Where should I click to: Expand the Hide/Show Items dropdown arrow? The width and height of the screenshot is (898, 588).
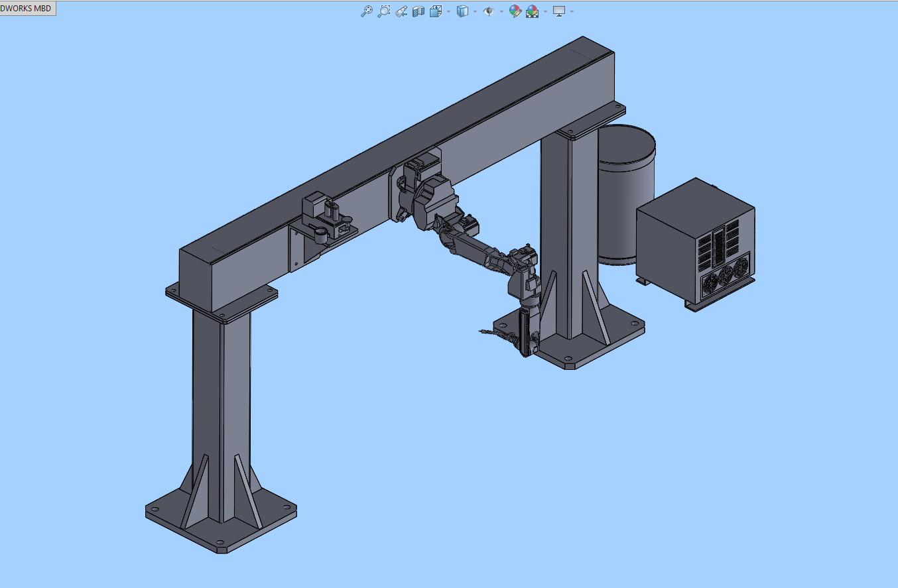(x=501, y=11)
